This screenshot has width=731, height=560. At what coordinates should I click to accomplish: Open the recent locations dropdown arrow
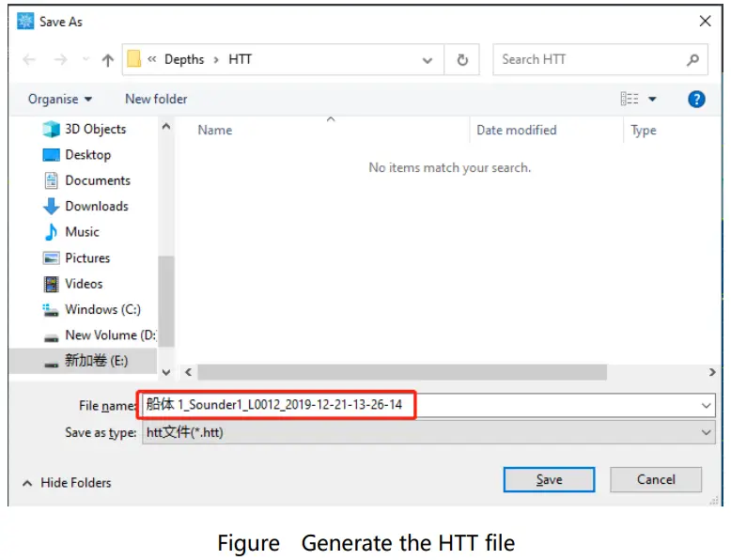pyautogui.click(x=86, y=59)
